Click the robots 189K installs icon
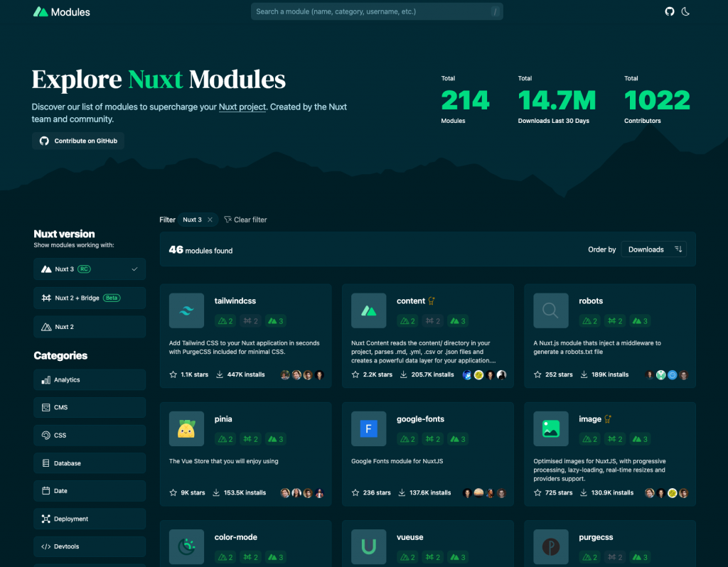The height and width of the screenshot is (567, 728). 584,374
